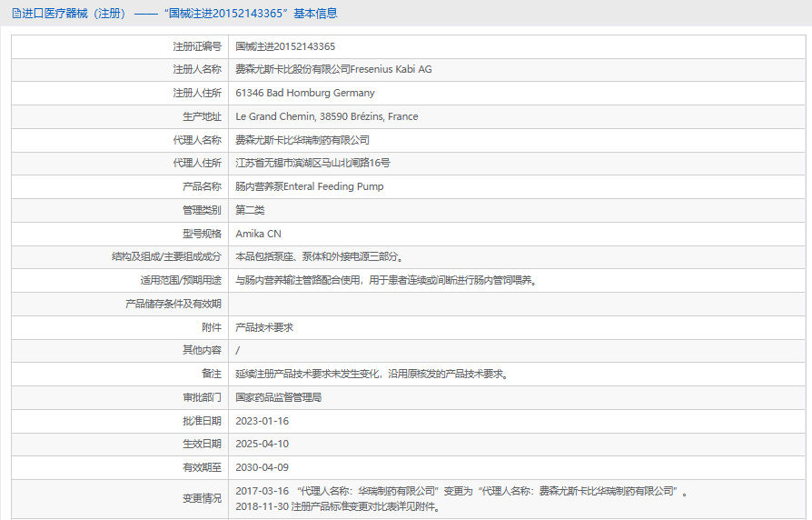812x520 pixels.
Task: Click the 代理人名称 label
Action: (x=197, y=140)
